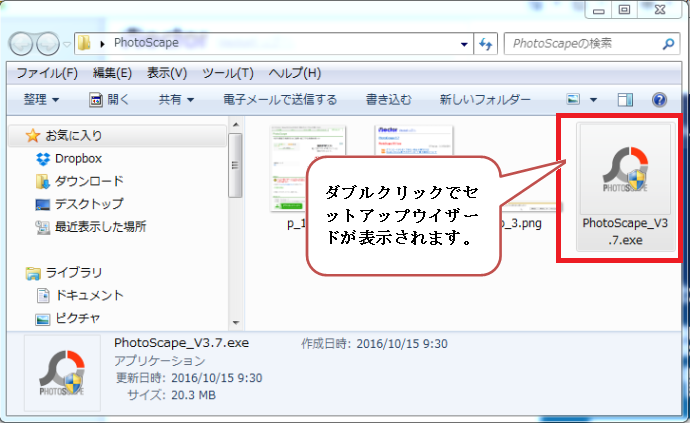The image size is (690, 423).
Task: Expand the 整理 dropdown
Action: (x=41, y=100)
